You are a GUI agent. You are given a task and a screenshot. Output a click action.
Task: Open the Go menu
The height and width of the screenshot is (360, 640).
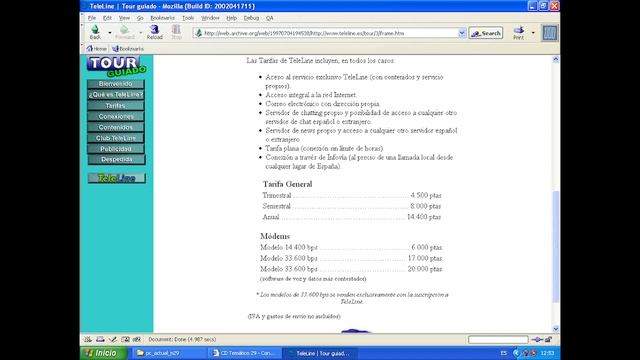coord(140,18)
